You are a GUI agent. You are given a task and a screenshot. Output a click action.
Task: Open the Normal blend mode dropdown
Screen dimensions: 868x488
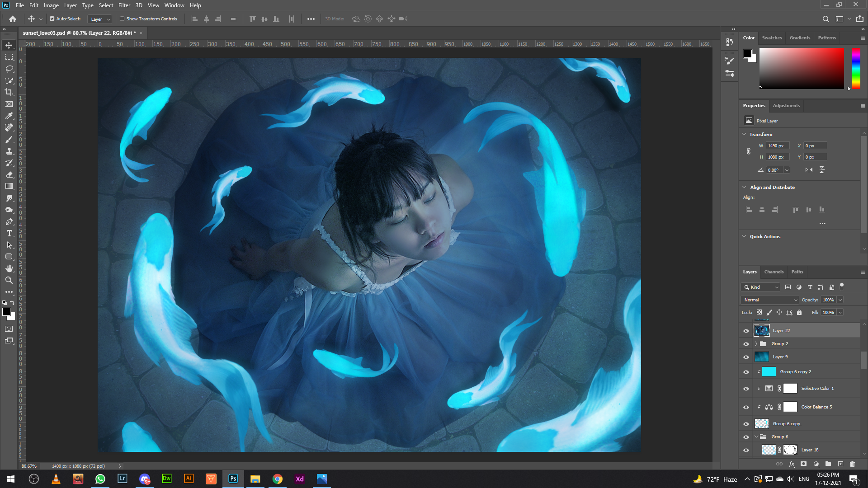[770, 300]
